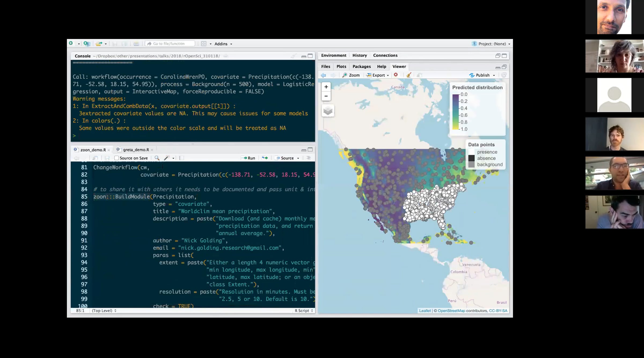Open the Publish dropdown arrow

coord(494,75)
